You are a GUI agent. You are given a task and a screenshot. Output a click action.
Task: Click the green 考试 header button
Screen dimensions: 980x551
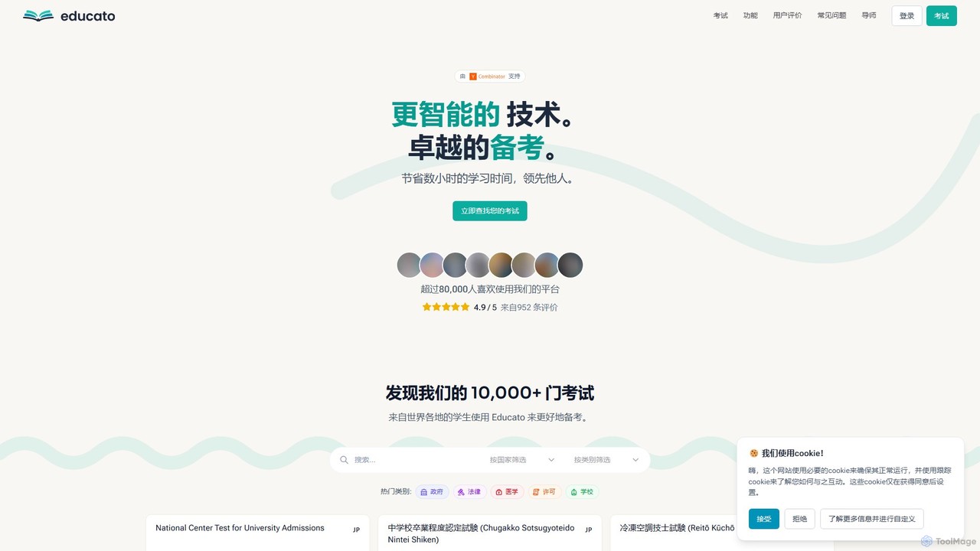coord(941,16)
